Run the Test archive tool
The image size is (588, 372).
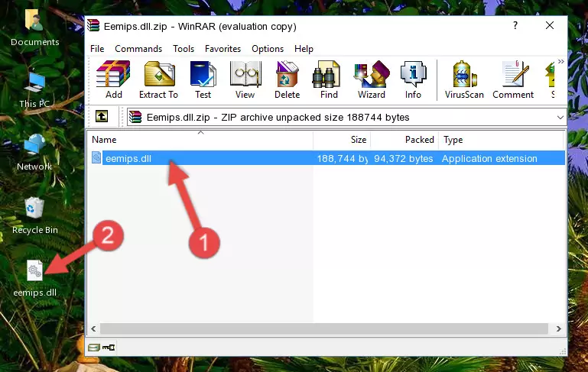(x=203, y=79)
